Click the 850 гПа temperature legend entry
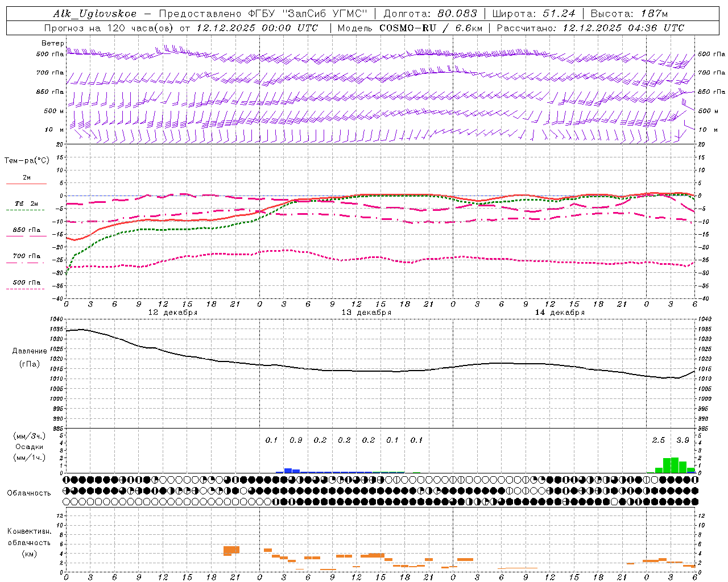This screenshot has width=728, height=582. 27,230
